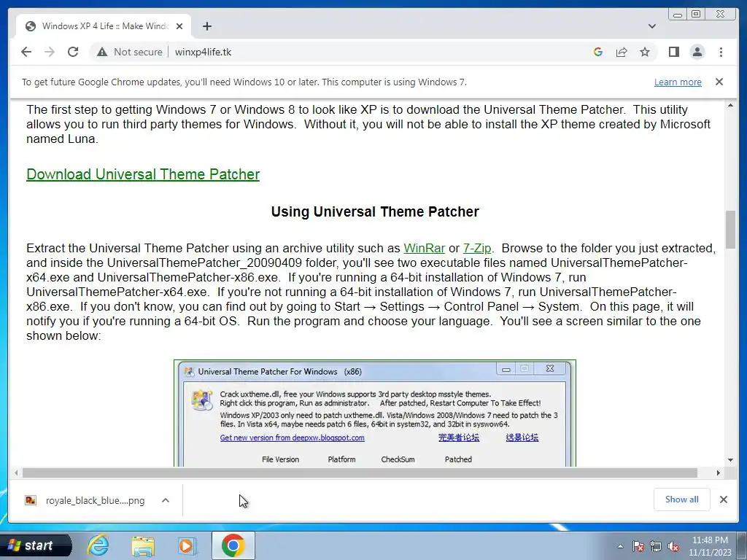Open Learn more link in update notice
Image resolution: width=747 pixels, height=560 pixels.
point(678,82)
